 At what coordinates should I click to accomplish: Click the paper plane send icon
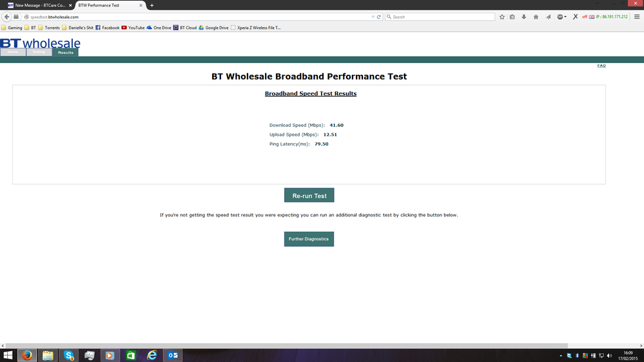[x=548, y=17]
